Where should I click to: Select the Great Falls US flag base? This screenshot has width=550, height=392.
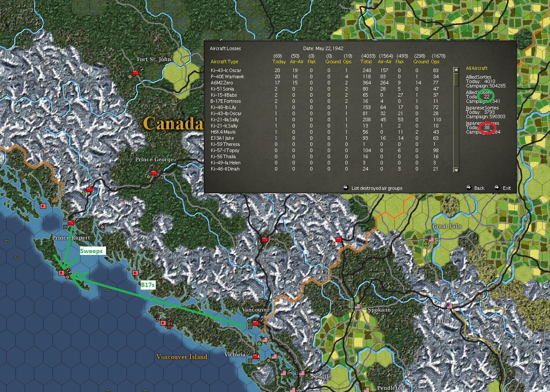pos(431,240)
